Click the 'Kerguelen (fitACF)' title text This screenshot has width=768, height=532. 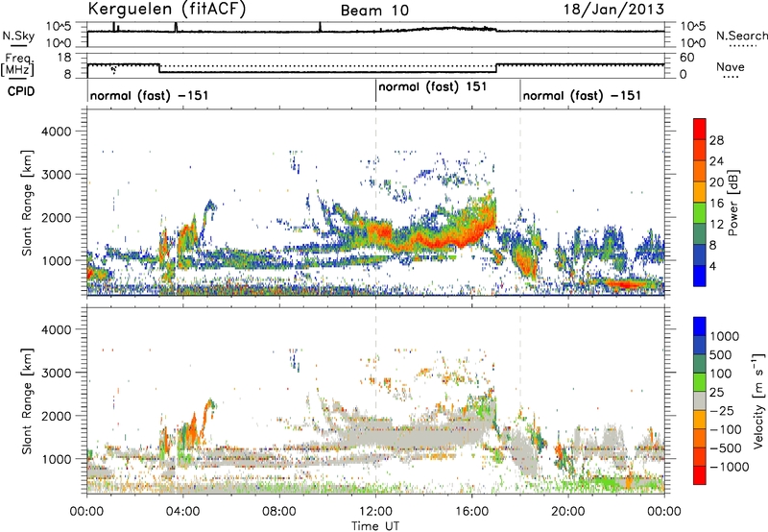(x=166, y=9)
